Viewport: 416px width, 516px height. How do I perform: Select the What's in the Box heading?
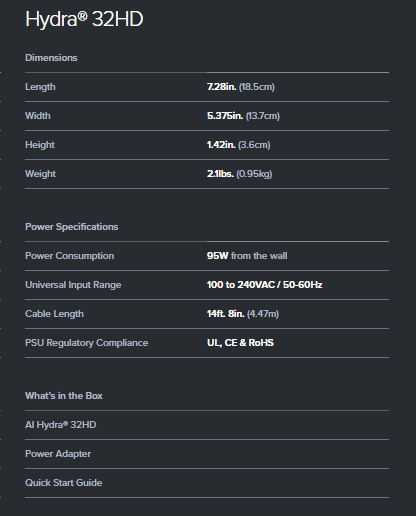click(x=64, y=396)
